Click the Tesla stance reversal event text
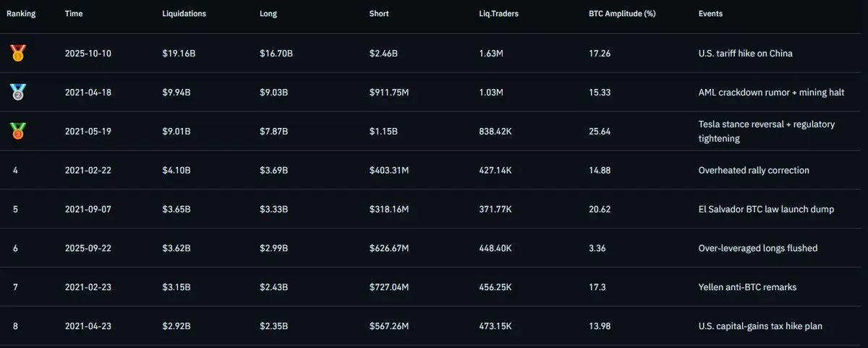The image size is (868, 348). (x=767, y=131)
